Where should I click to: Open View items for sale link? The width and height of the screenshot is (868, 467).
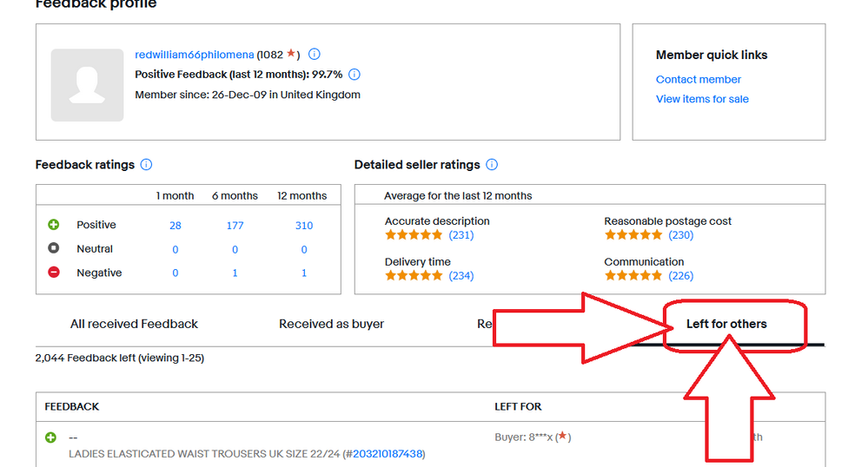click(x=702, y=99)
